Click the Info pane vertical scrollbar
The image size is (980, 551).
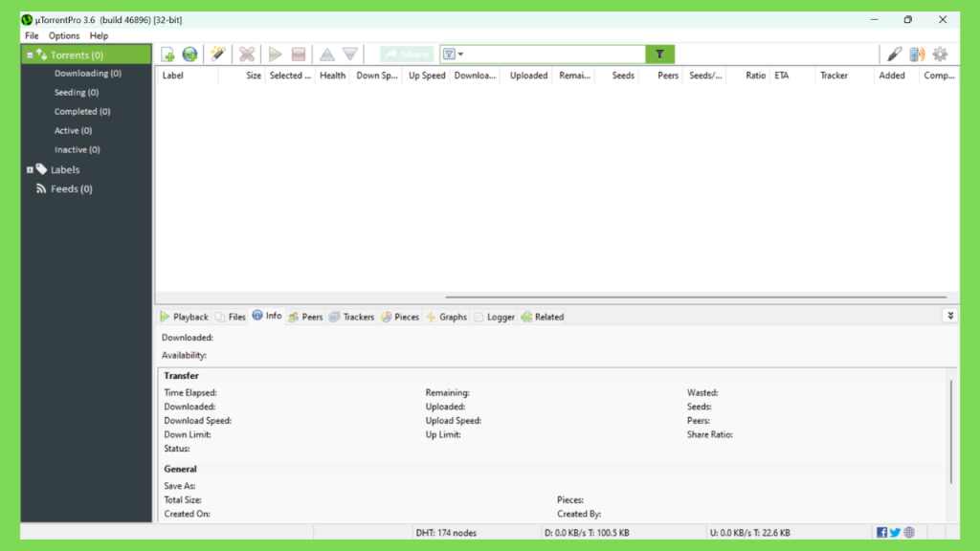tap(951, 431)
